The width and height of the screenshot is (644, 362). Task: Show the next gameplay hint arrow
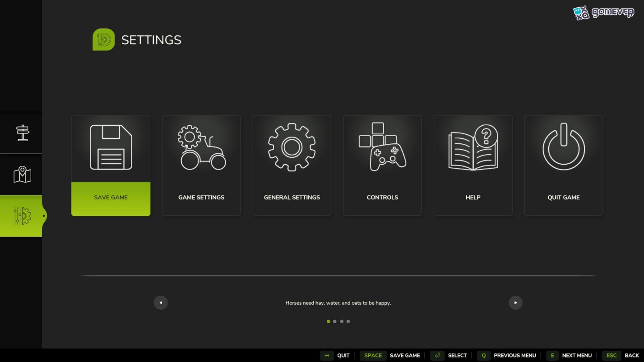(515, 302)
